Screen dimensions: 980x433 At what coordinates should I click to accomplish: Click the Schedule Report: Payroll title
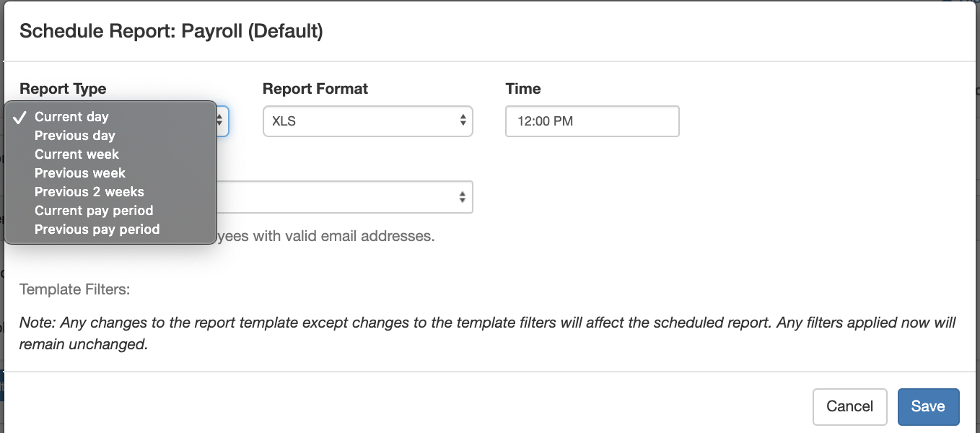171,31
